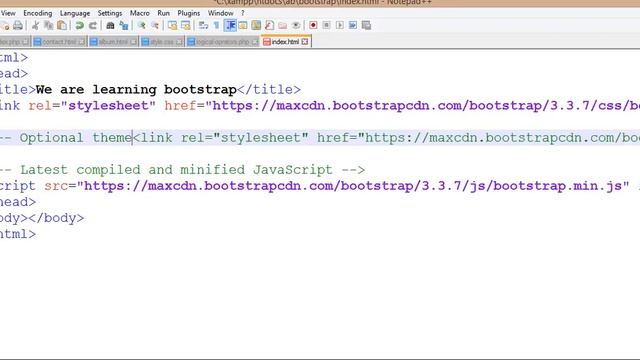Open the Document Map panel icon
Viewport: 640px width, 360px height.
[256, 25]
